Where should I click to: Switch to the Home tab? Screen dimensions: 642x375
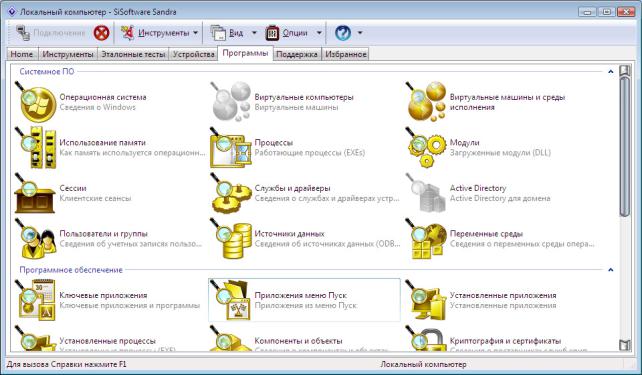22,54
